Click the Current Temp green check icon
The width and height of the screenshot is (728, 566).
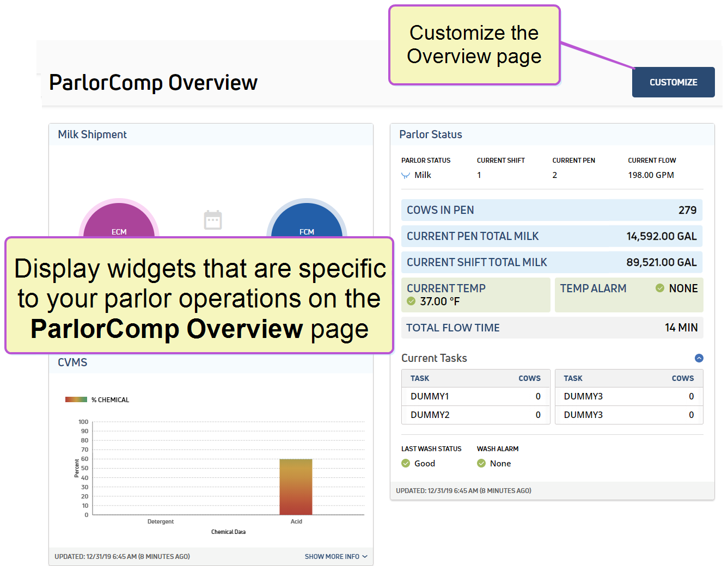(x=411, y=302)
